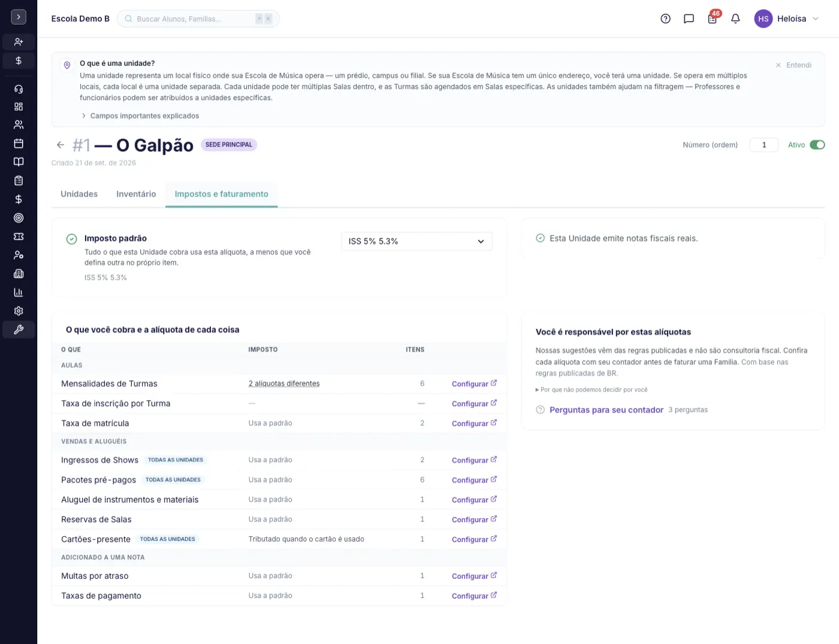Open the headset support icon in the sidebar

(x=19, y=89)
